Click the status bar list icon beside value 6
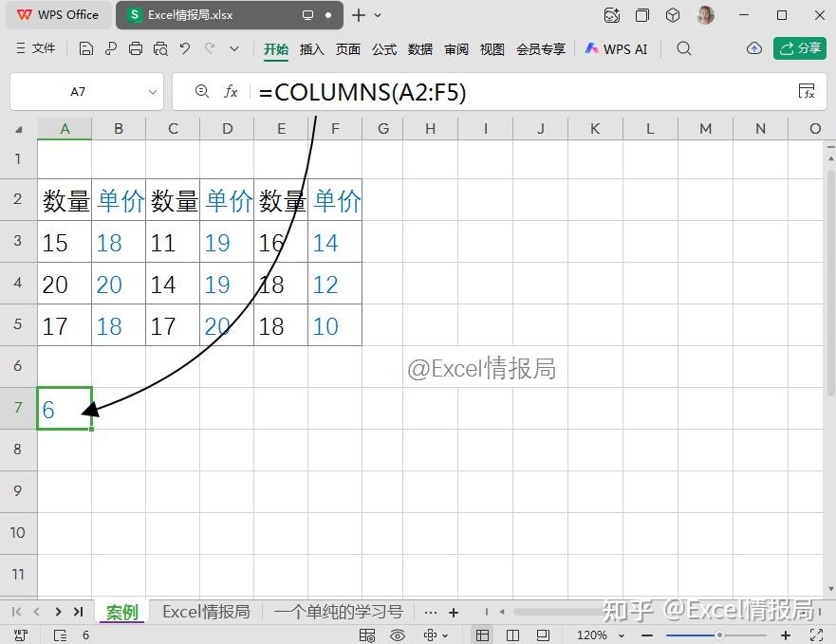The image size is (836, 644). pos(60,635)
